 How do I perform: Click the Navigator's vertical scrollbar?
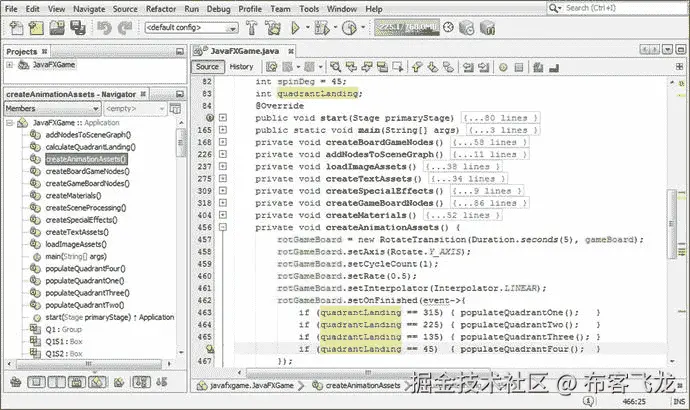coord(180,143)
